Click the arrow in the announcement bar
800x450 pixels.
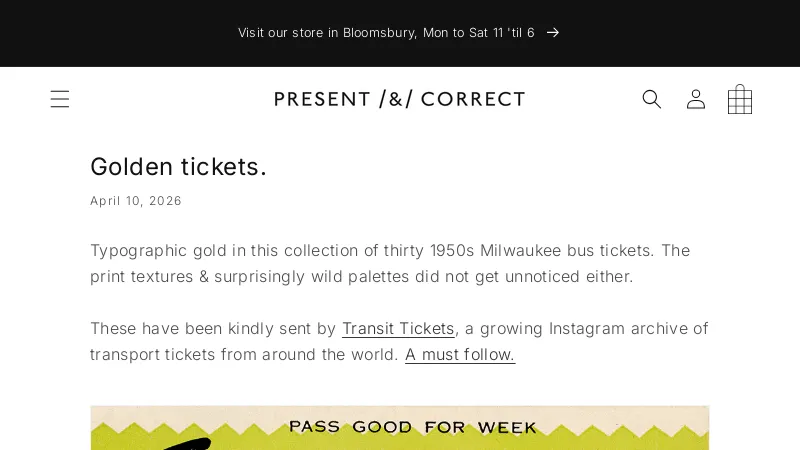553,33
